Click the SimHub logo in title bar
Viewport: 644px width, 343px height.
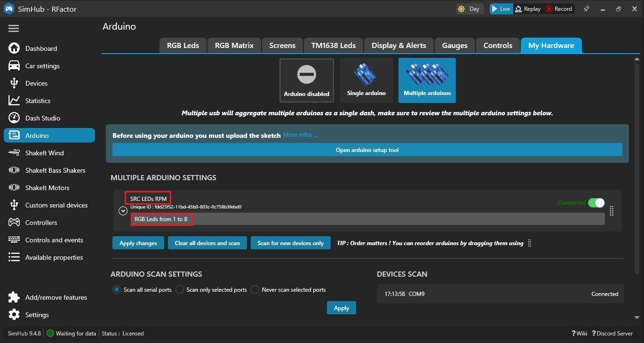pyautogui.click(x=9, y=9)
